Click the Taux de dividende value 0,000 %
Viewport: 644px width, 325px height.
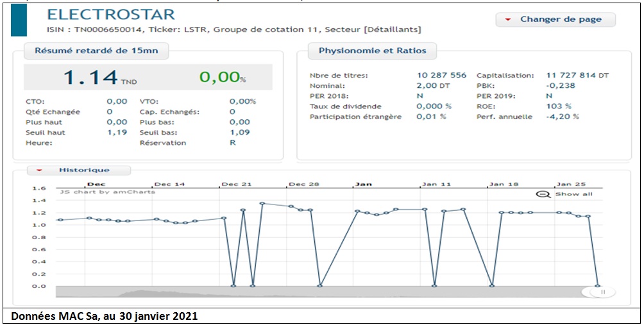(x=434, y=106)
